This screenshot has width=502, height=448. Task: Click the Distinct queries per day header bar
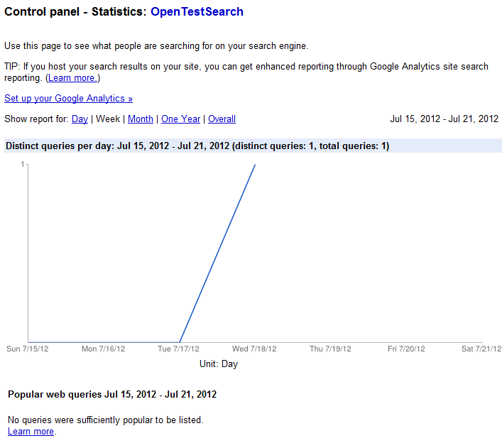[253, 146]
